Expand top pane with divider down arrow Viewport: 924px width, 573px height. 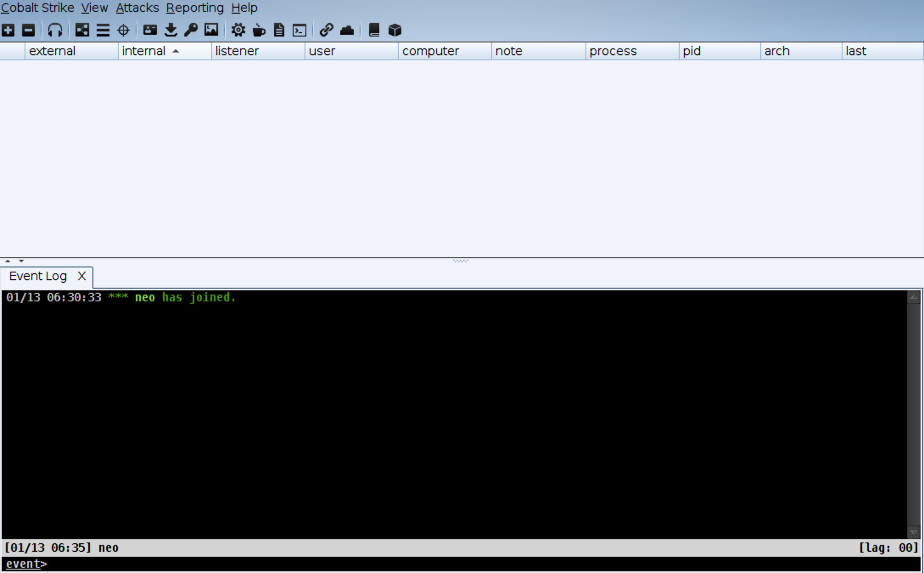21,261
